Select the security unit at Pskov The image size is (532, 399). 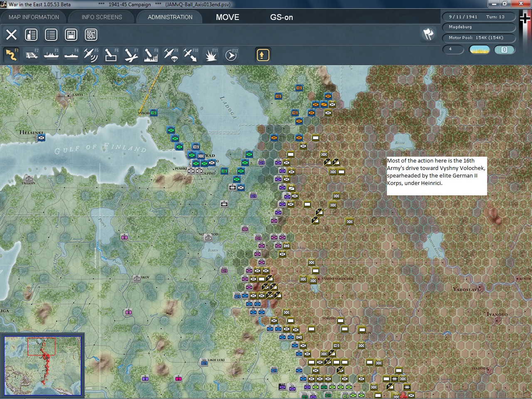[x=137, y=278]
